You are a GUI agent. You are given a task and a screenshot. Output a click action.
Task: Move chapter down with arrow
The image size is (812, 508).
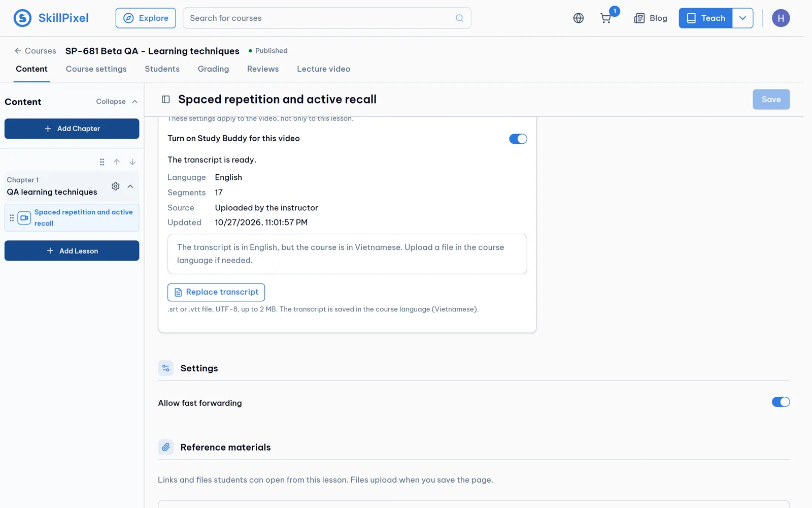[132, 162]
